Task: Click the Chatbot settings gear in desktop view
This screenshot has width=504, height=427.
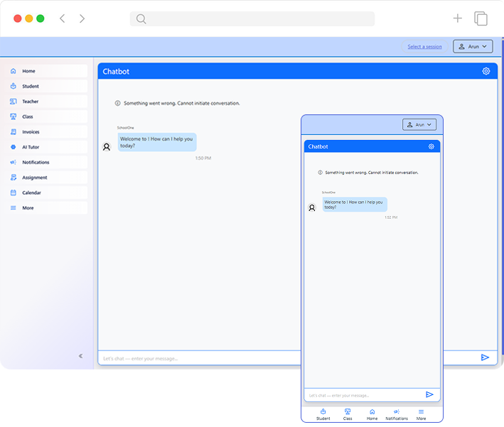Action: click(x=486, y=71)
